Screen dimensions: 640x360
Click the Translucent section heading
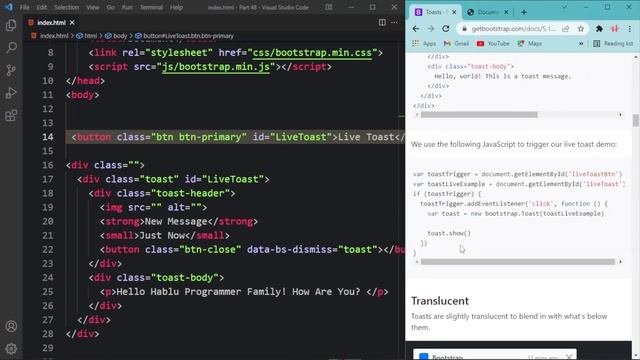click(x=440, y=301)
